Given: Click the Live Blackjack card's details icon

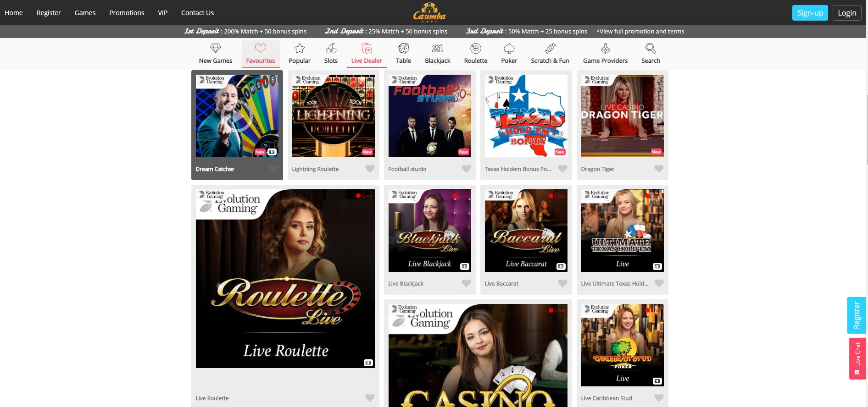Looking at the screenshot, I should [x=464, y=266].
